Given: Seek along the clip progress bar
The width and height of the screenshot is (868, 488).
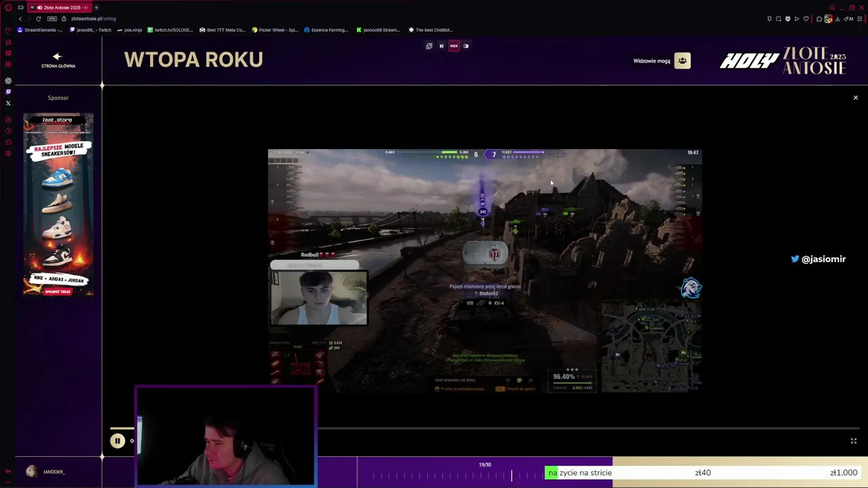Looking at the screenshot, I should 485,428.
